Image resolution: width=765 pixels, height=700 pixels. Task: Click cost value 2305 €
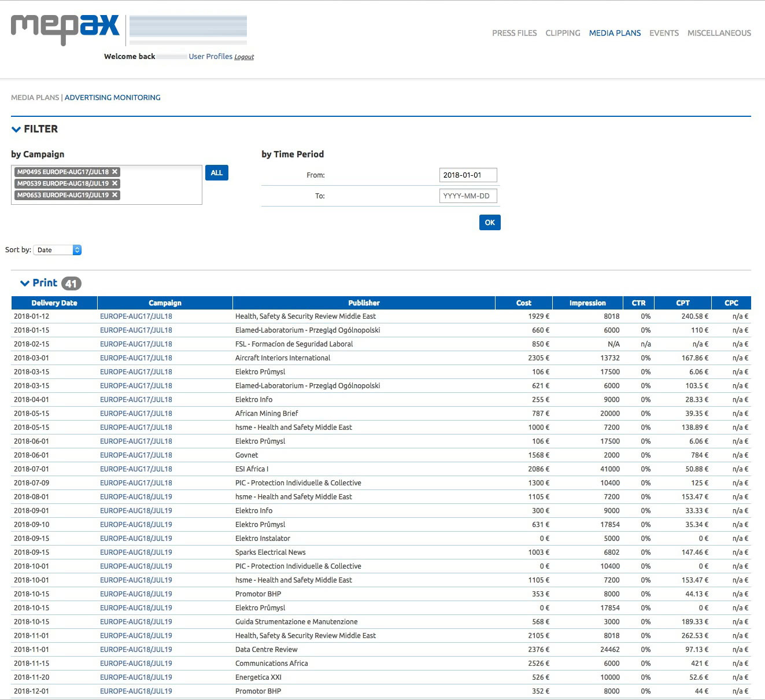538,358
